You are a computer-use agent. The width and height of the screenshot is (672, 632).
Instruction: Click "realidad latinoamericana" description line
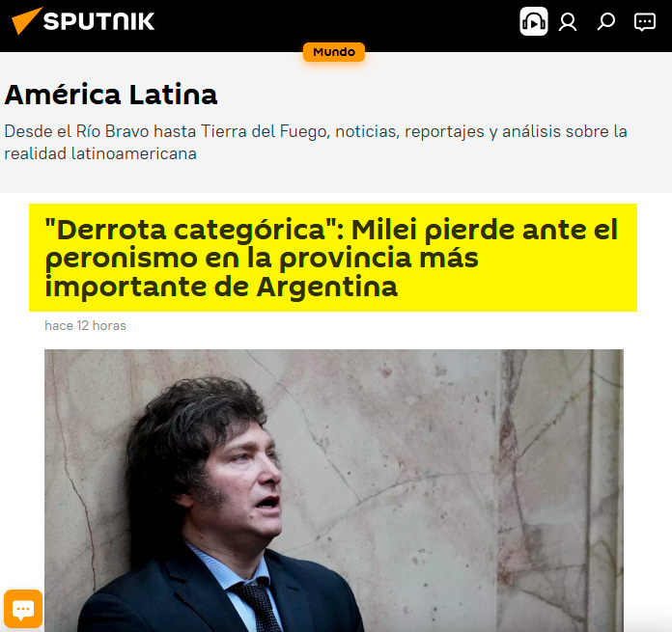click(x=100, y=153)
